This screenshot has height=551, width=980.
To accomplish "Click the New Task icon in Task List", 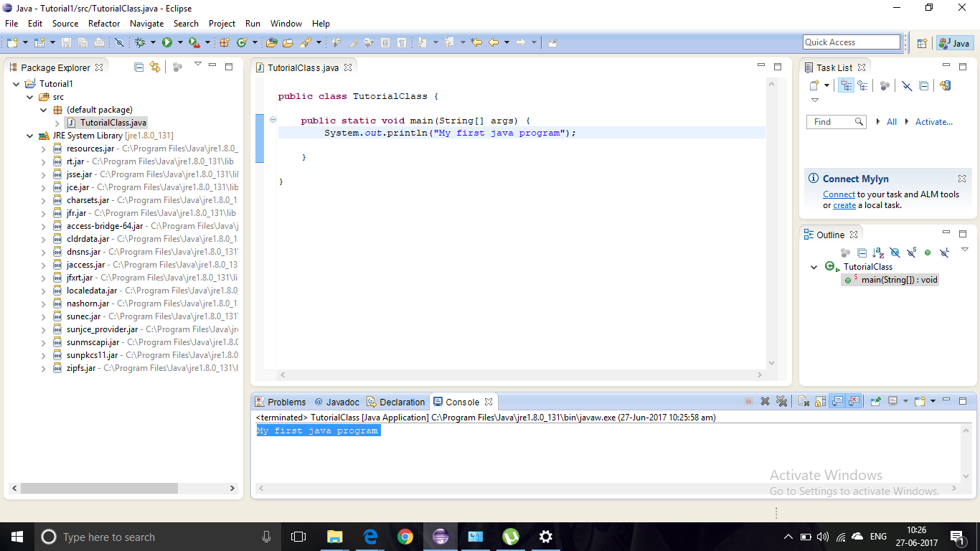I will click(814, 86).
